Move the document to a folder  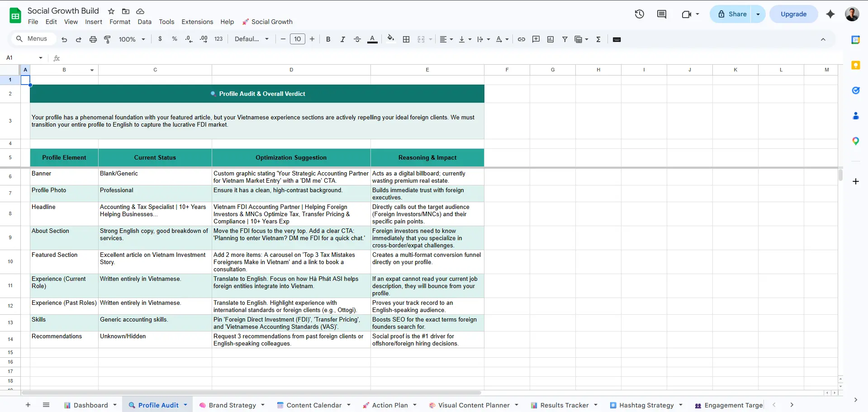(126, 11)
